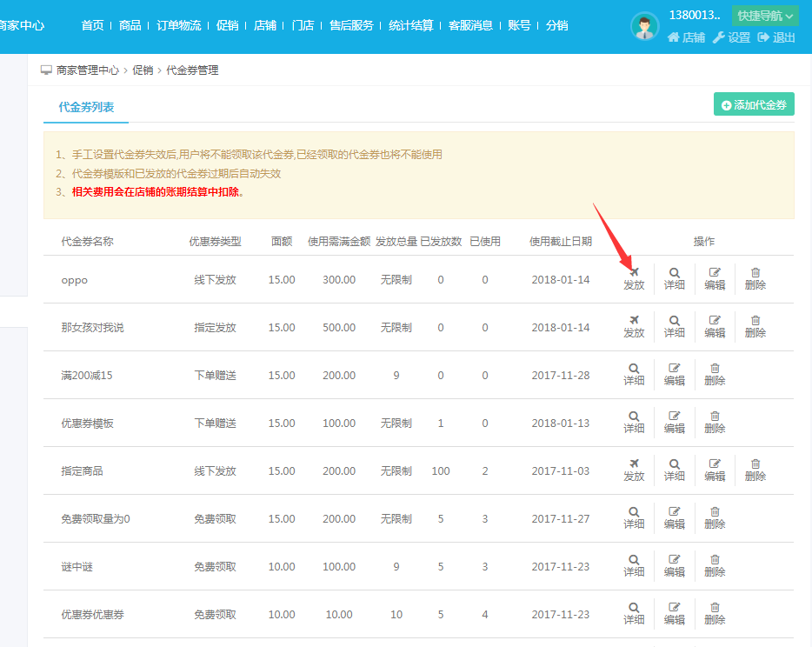
Task: Open 设置 settings link in header
Action: (x=731, y=37)
